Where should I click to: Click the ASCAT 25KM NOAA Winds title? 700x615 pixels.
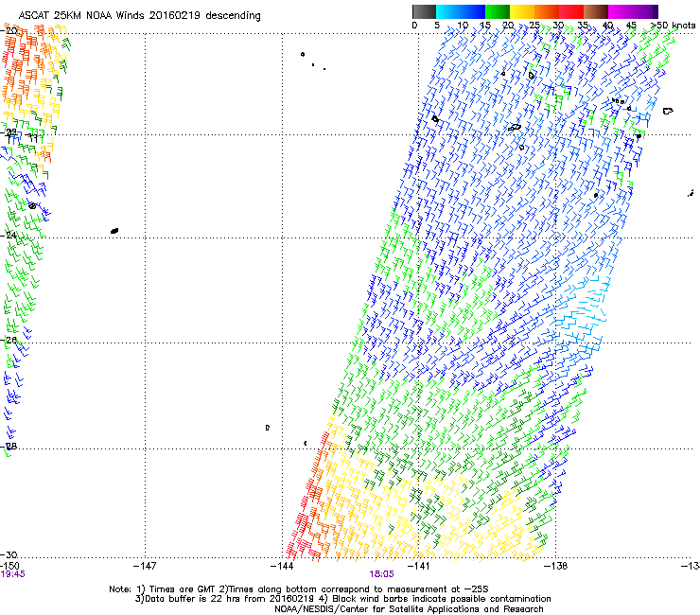tap(139, 16)
